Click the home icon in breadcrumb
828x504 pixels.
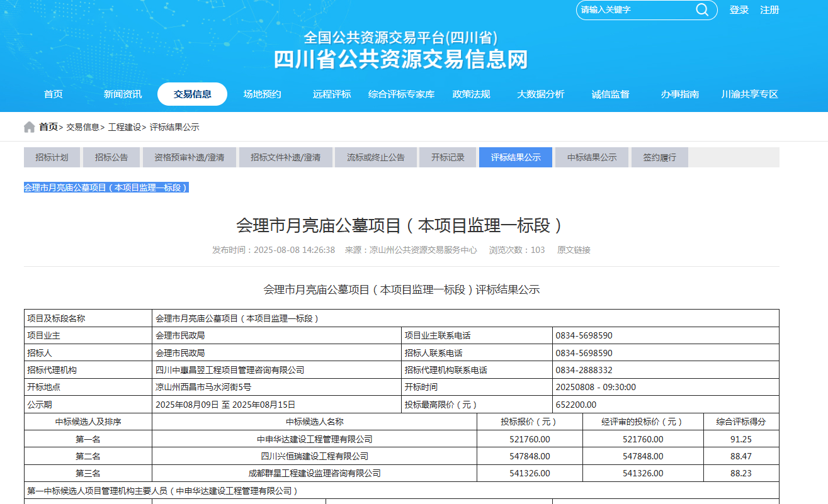30,127
